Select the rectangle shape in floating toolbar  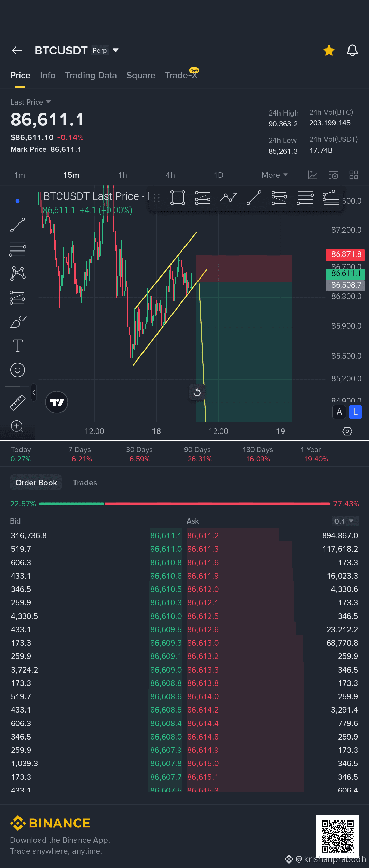(178, 198)
